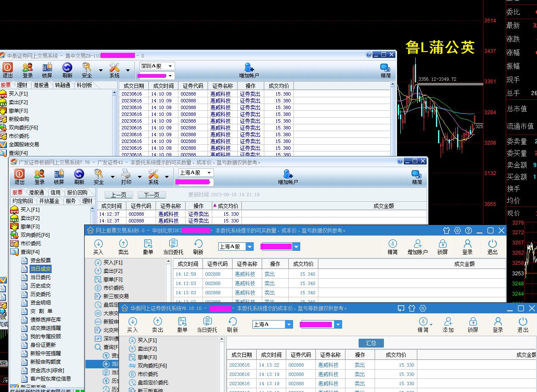Open settings gear in 华创 window title bar

click(457, 230)
